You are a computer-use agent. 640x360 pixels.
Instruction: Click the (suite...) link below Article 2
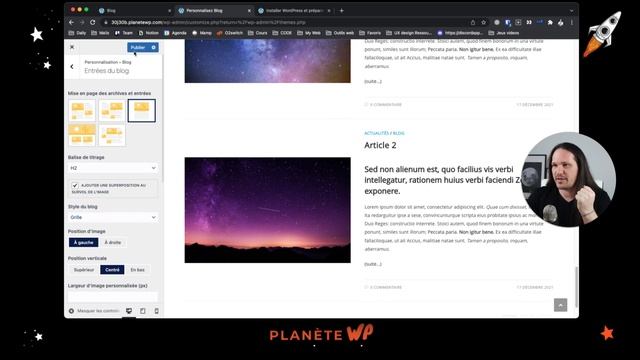(373, 264)
